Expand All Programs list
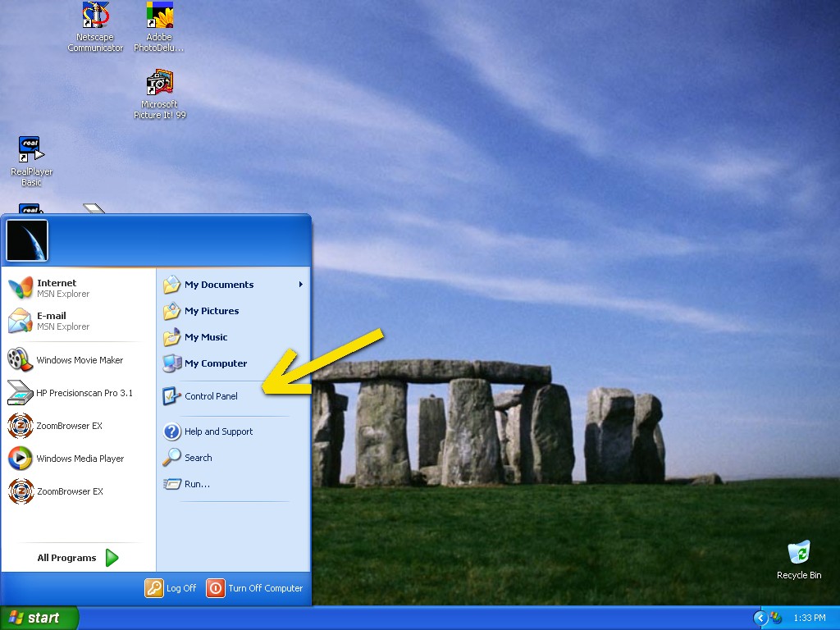The width and height of the screenshot is (840, 630). click(78, 558)
